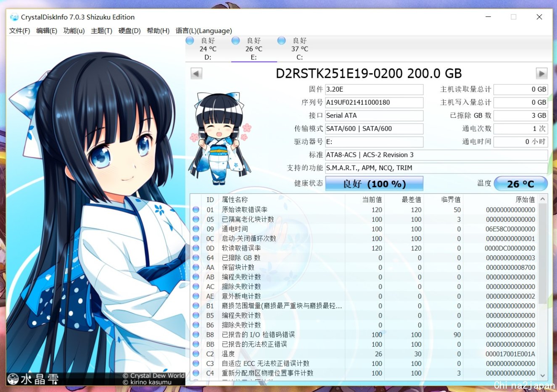Open the 编辑(E) menu
The height and width of the screenshot is (392, 557).
coord(47,31)
